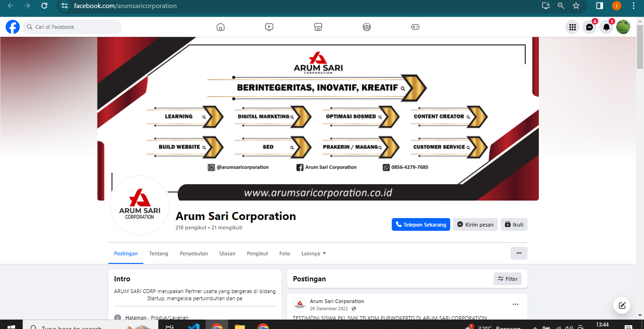Screen dimensions: 644x329
Task: Open the 26 Desember 2022 post date
Action: tap(330, 309)
